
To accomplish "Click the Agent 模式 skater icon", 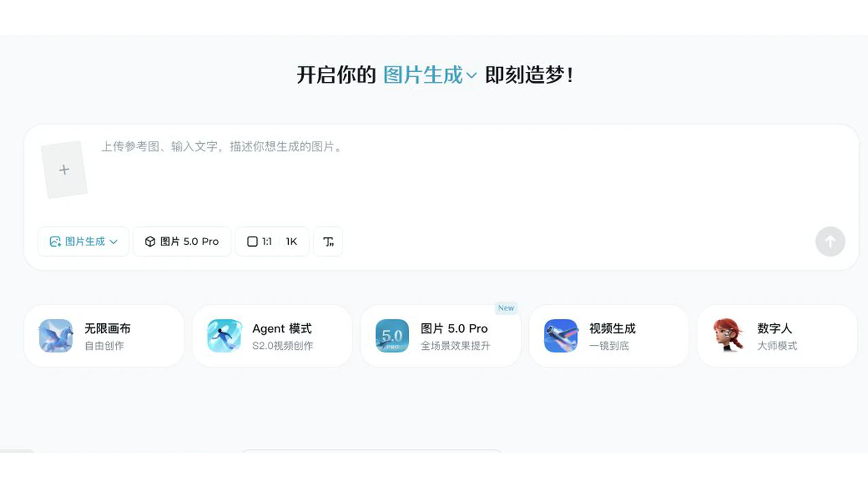I will tap(224, 336).
